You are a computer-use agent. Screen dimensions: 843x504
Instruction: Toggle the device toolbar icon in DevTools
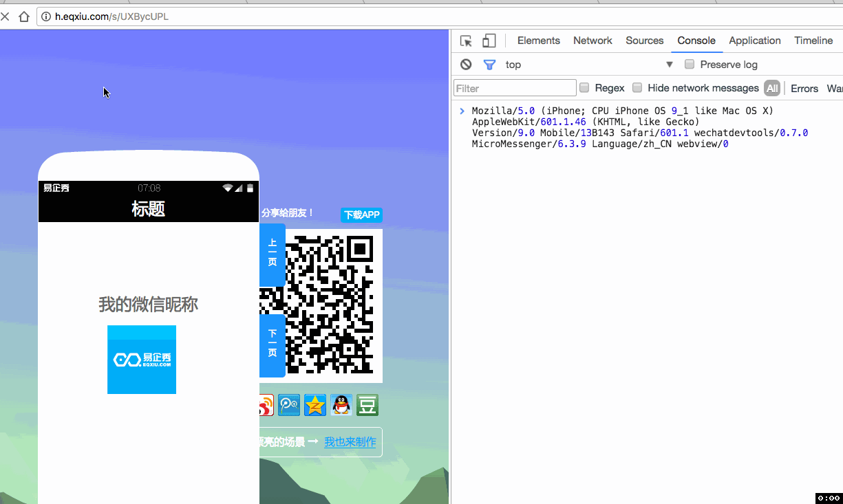tap(489, 41)
